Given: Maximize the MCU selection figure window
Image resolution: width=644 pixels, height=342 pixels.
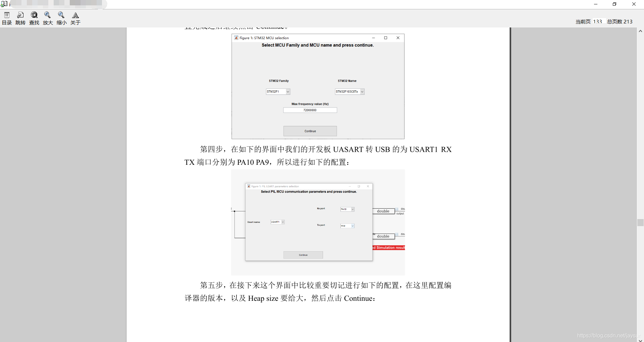Looking at the screenshot, I should pyautogui.click(x=386, y=38).
